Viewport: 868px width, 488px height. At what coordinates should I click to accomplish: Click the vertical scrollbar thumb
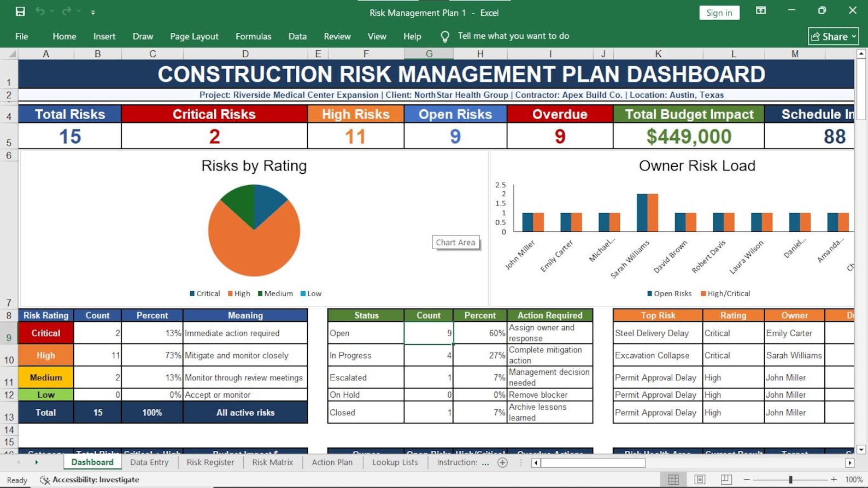point(861,89)
